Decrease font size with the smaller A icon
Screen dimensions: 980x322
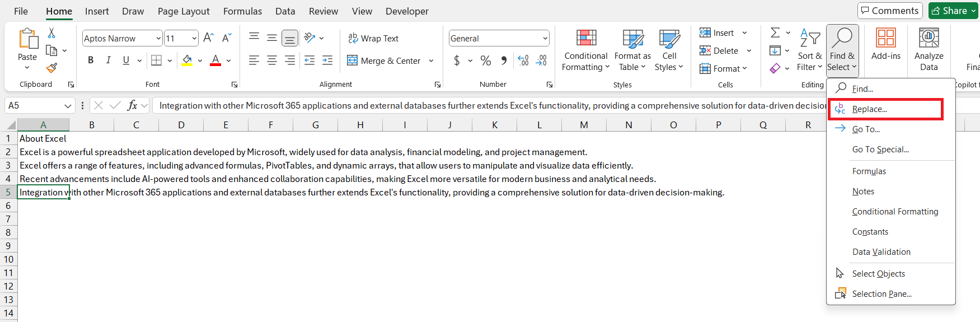point(227,38)
